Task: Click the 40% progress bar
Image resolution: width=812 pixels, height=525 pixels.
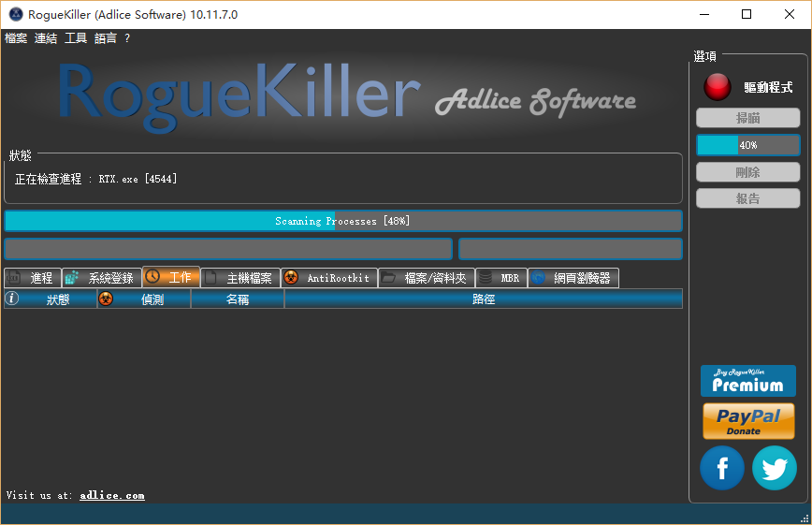Action: click(x=747, y=145)
